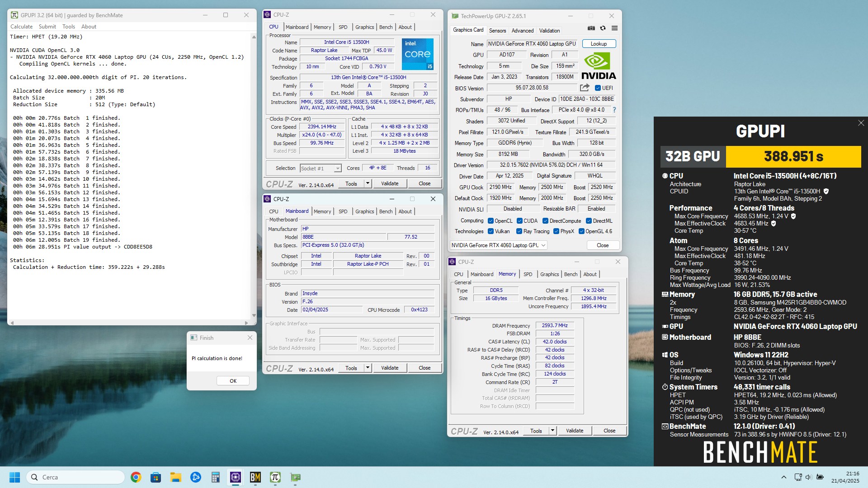
Task: Click the GPUPI vertical scrollbar
Action: click(254, 176)
